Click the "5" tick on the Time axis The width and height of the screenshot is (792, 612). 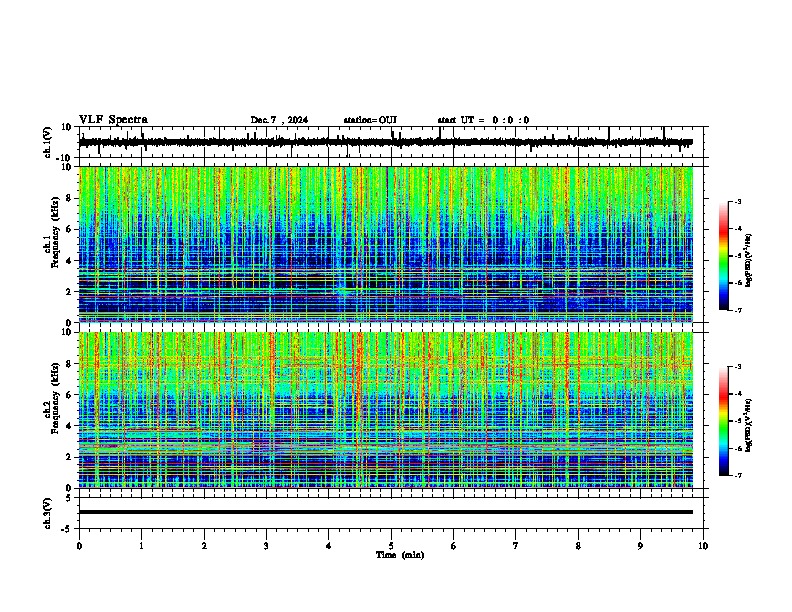point(391,546)
